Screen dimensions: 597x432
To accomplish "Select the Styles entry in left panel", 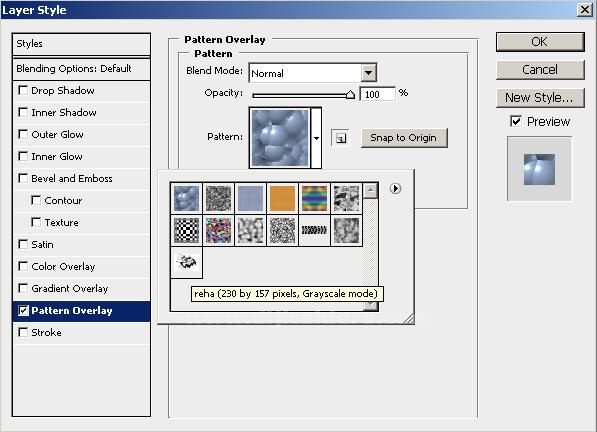I will 81,44.
